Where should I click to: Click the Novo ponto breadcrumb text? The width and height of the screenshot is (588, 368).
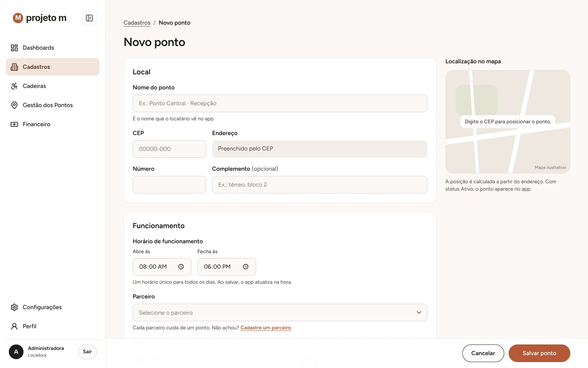pos(175,23)
